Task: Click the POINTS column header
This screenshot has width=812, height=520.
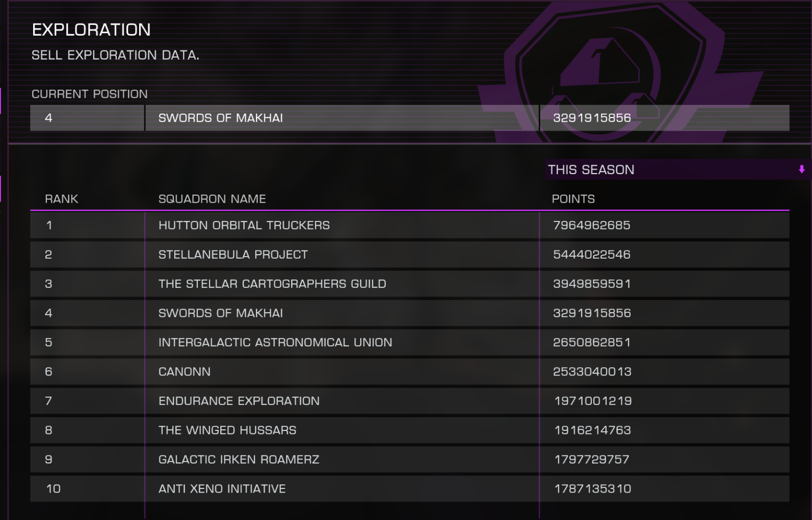Action: tap(573, 199)
